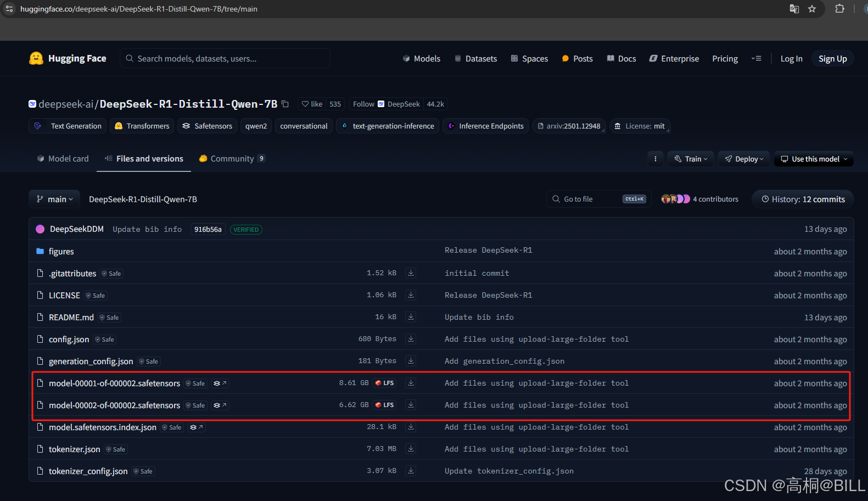Download the .gitattributes file
Viewport: 868px width, 501px height.
[x=411, y=273]
